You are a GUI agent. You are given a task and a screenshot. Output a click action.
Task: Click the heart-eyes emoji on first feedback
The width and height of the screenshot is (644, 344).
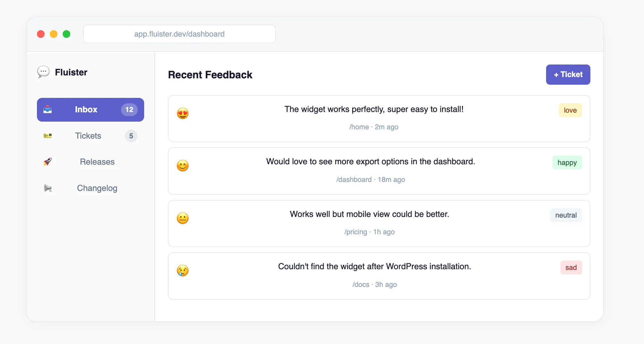[x=183, y=113]
